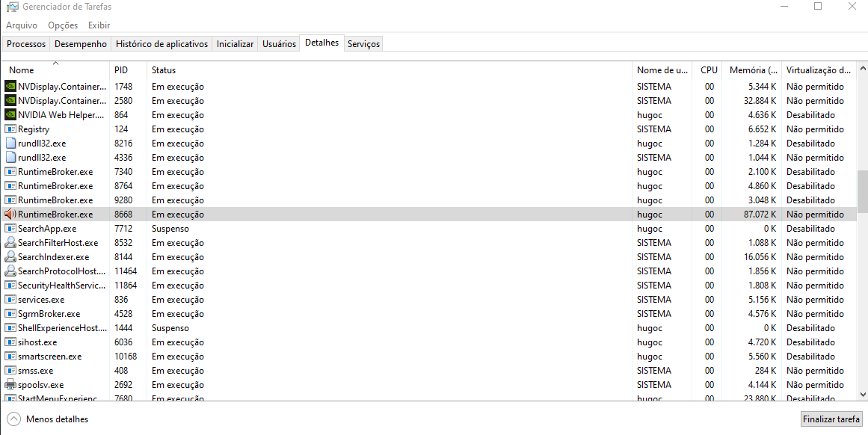Image resolution: width=868 pixels, height=435 pixels.
Task: Click the SgrmBroker.exe process icon
Action: (x=10, y=314)
